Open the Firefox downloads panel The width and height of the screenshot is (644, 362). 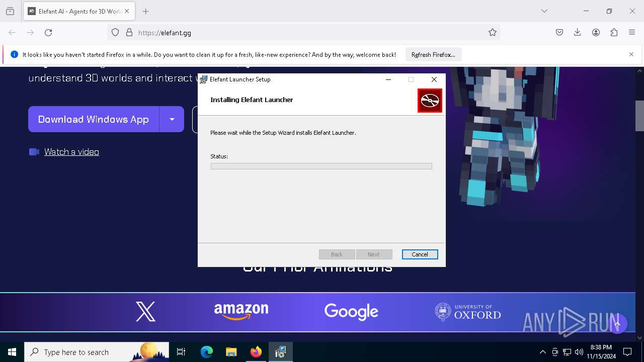pos(578,33)
